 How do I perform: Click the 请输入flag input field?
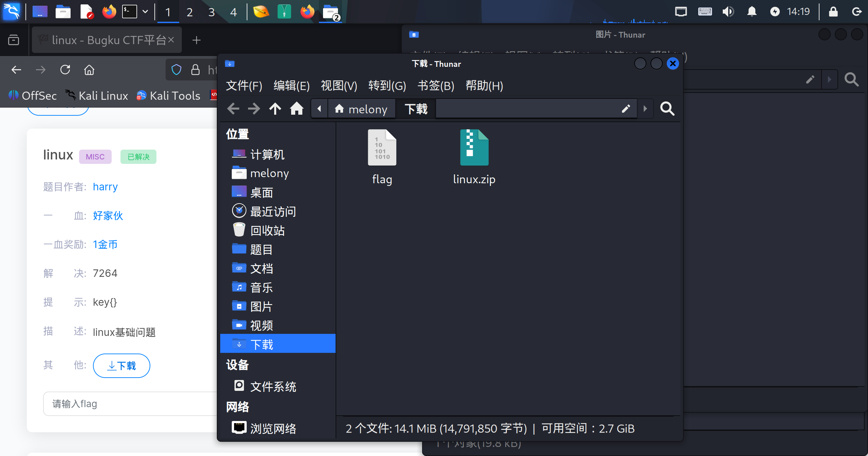point(129,404)
